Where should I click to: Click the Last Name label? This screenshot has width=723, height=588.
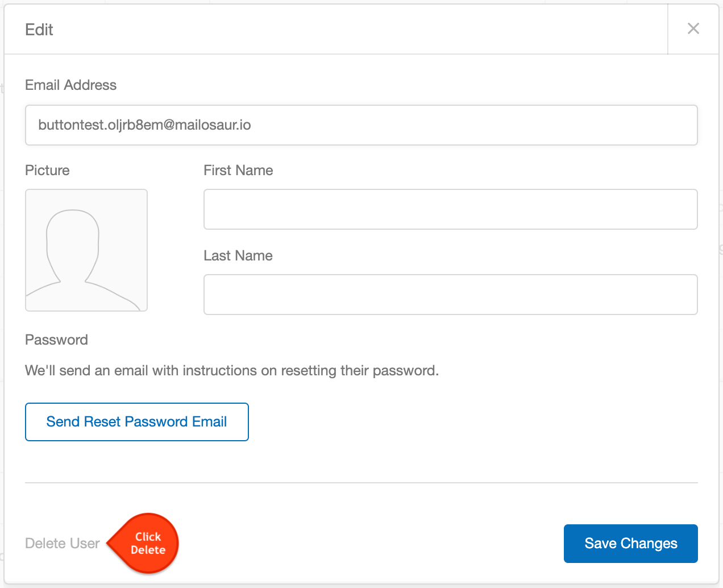click(x=238, y=256)
